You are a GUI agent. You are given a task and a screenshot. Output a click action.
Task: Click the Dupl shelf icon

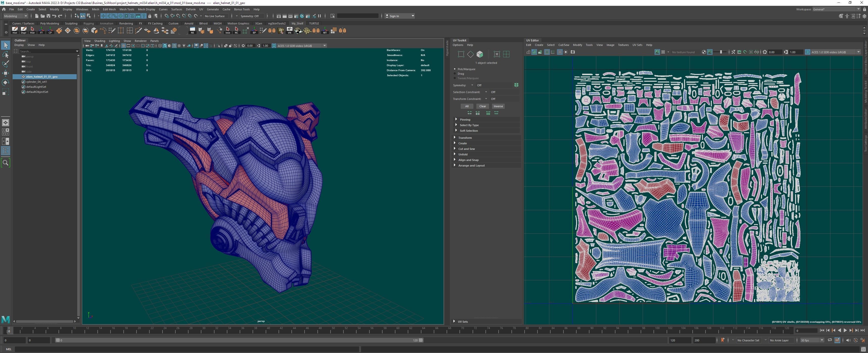point(23,30)
